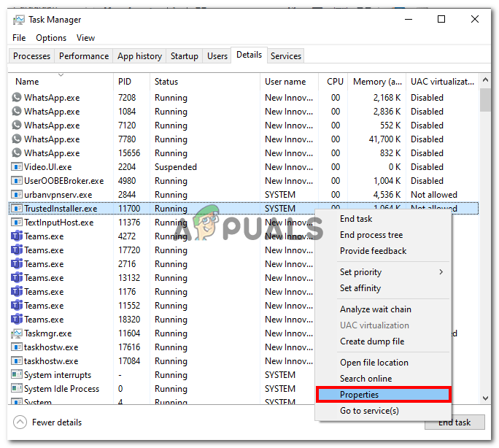The width and height of the screenshot is (499, 448).
Task: Open the View menu
Action: pyautogui.click(x=85, y=38)
